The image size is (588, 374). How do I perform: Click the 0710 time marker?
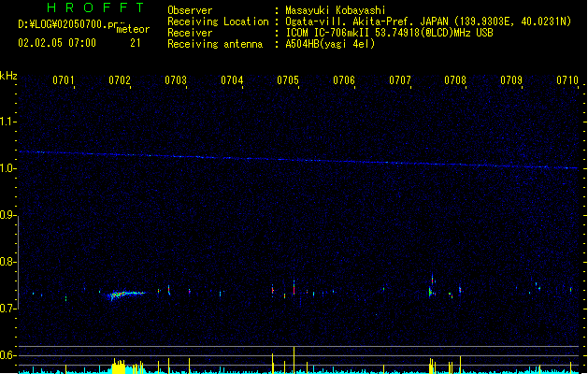click(x=567, y=80)
